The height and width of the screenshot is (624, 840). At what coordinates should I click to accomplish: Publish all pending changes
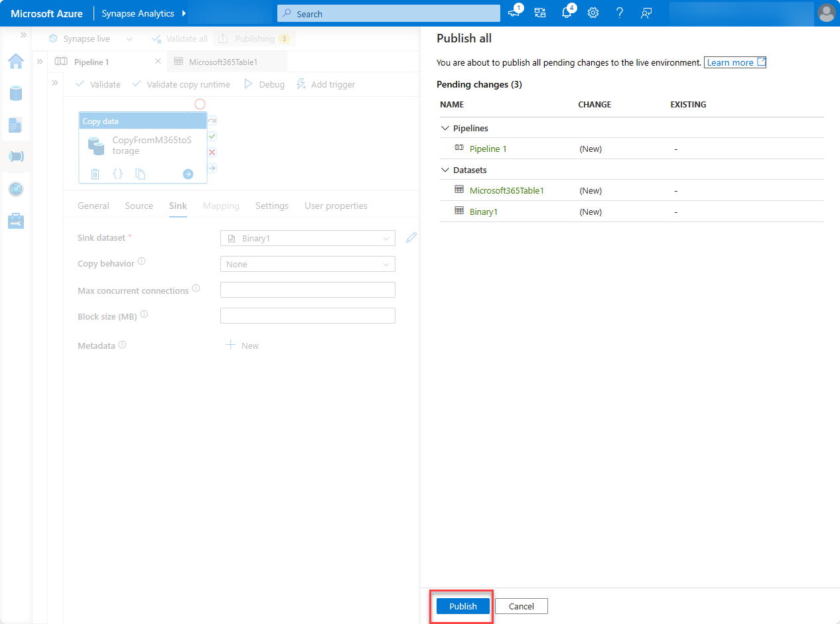tap(462, 605)
